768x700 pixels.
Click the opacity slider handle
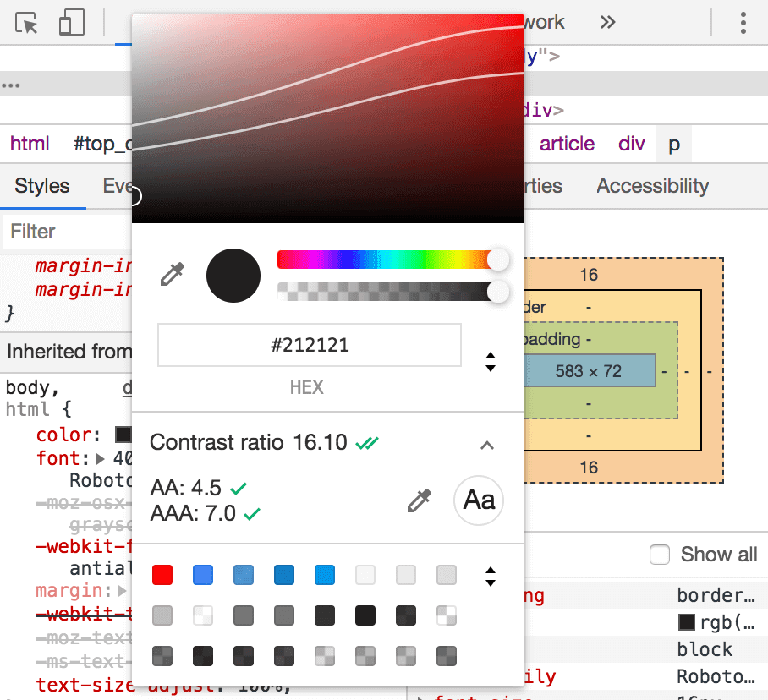point(498,292)
